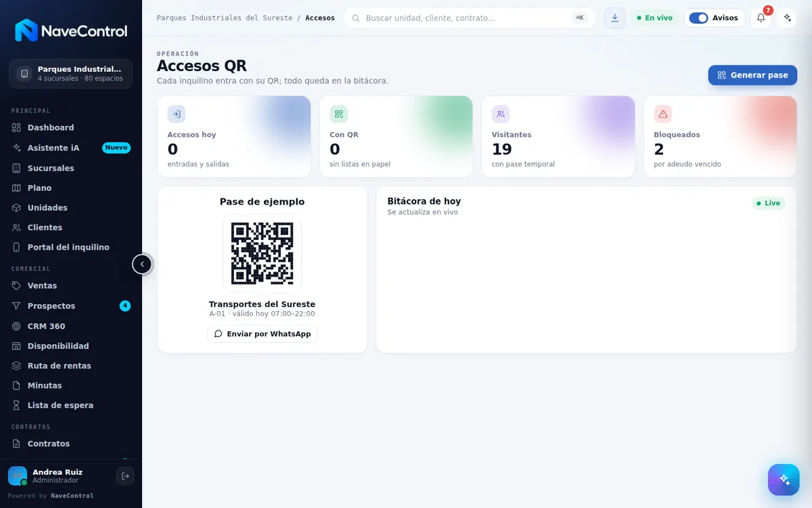This screenshot has width=812, height=508.
Task: Click the Sucursales building icon
Action: (17, 168)
